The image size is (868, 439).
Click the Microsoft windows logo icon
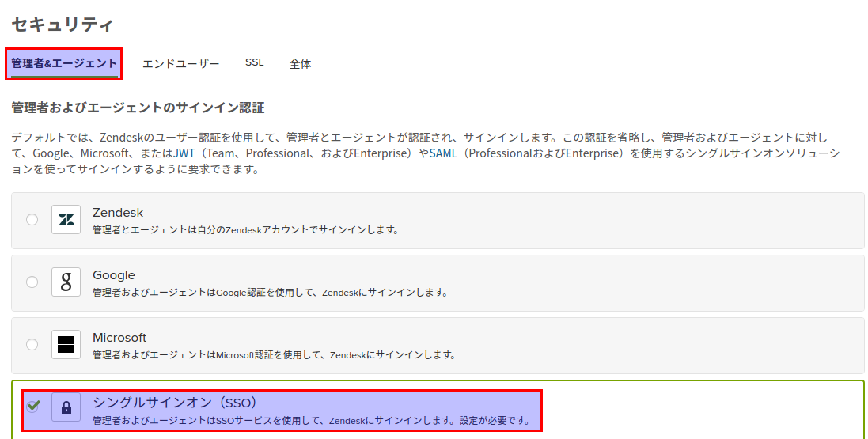point(66,344)
